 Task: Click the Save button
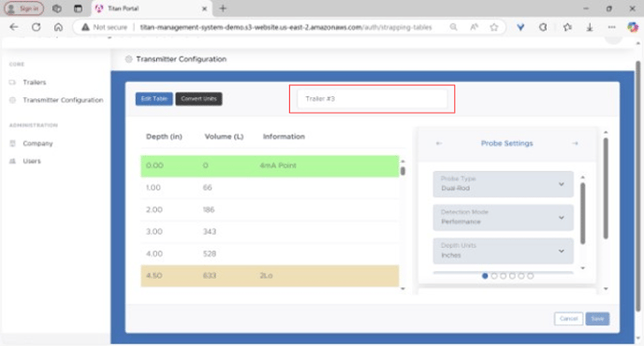tap(597, 319)
